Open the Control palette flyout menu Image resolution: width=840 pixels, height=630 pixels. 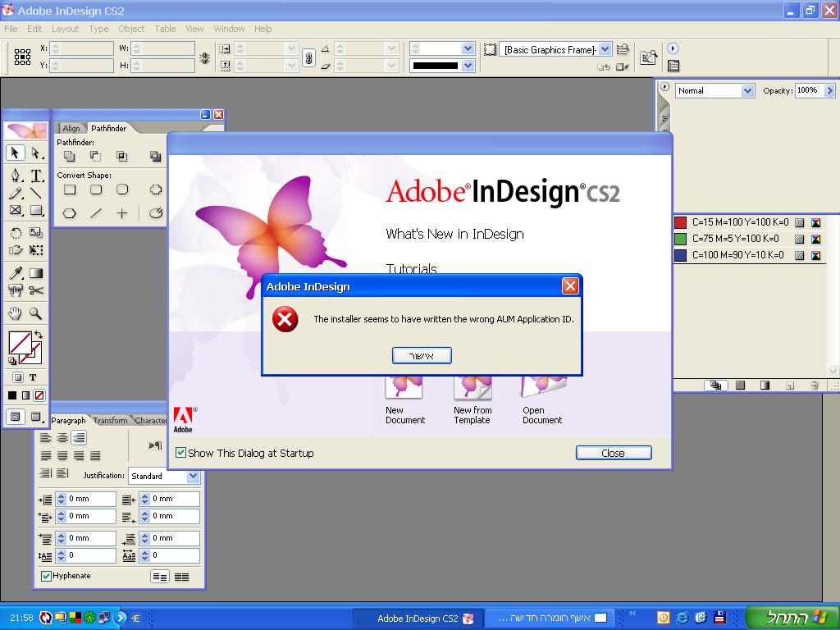tap(673, 48)
